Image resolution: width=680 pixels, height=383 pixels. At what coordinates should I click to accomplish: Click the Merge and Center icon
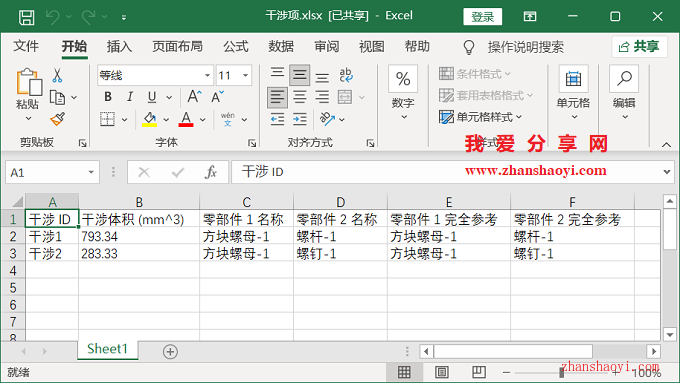point(345,97)
